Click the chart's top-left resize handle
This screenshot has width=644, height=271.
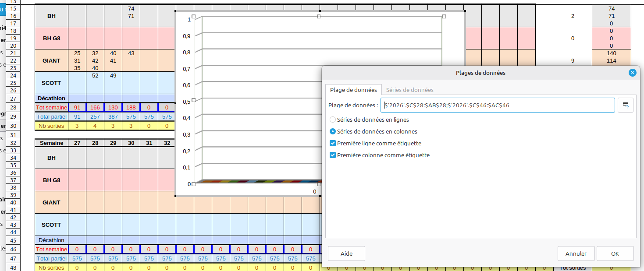pyautogui.click(x=193, y=16)
